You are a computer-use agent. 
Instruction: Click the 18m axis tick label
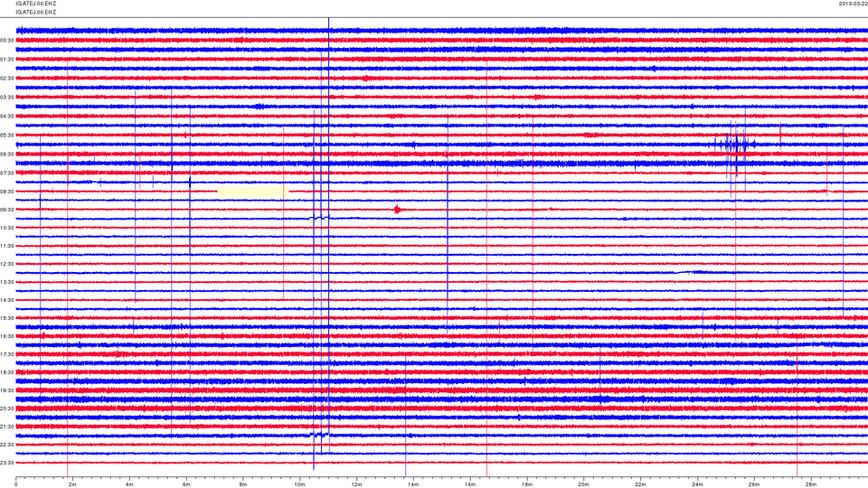point(526,484)
